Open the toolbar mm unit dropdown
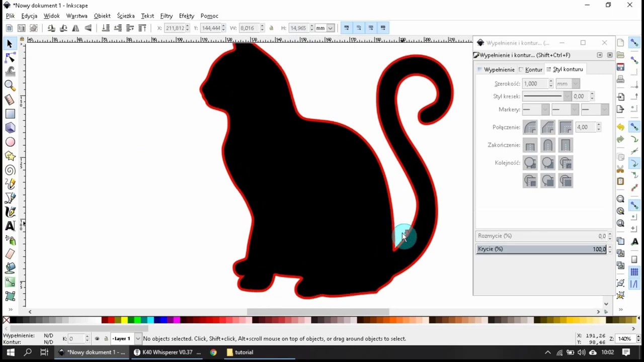 [x=331, y=28]
